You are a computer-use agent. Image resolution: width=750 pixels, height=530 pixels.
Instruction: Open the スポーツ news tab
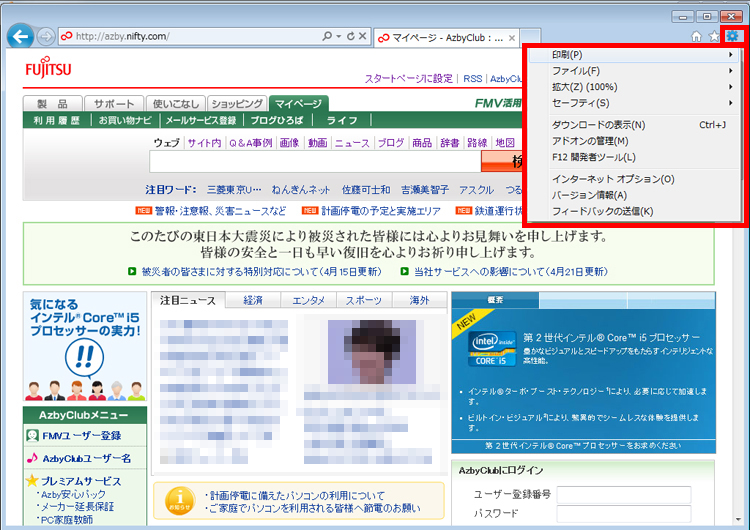click(364, 300)
